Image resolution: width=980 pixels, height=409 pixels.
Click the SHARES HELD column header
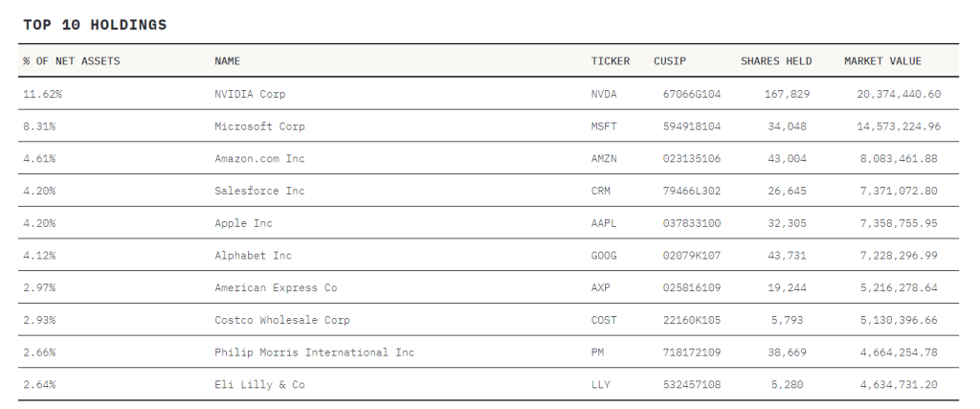776,61
